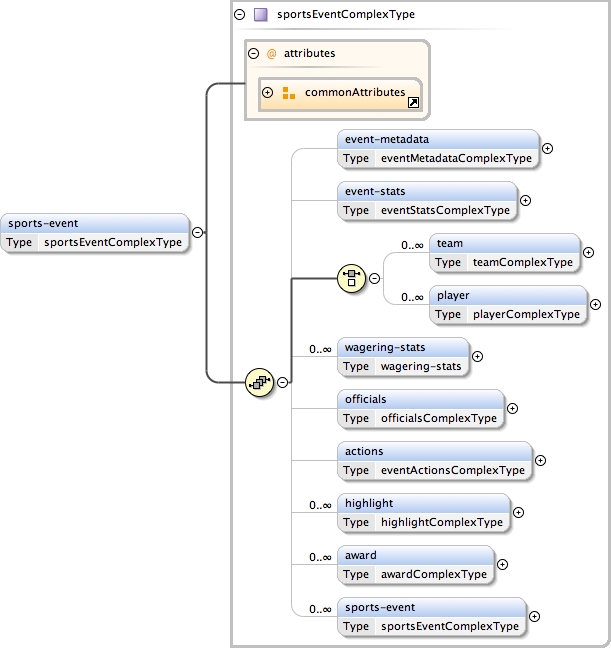Expand the team element node
The width and height of the screenshot is (611, 648).
(588, 253)
